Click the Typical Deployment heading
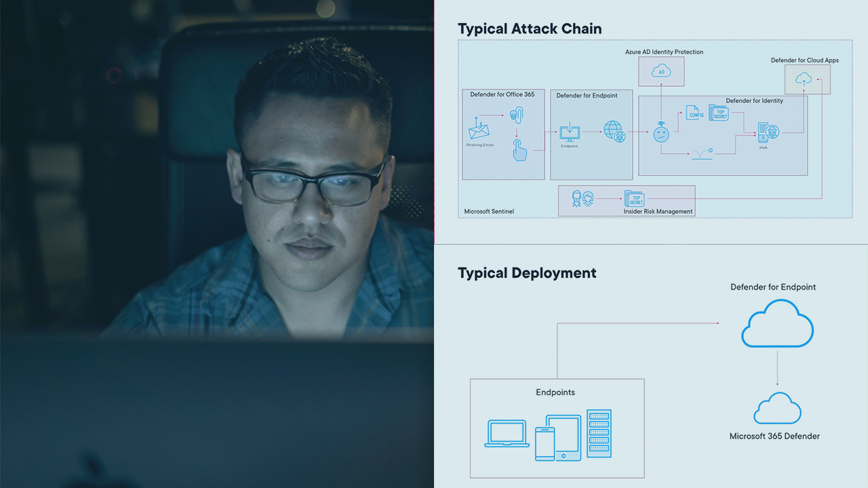This screenshot has height=488, width=868. tap(527, 273)
